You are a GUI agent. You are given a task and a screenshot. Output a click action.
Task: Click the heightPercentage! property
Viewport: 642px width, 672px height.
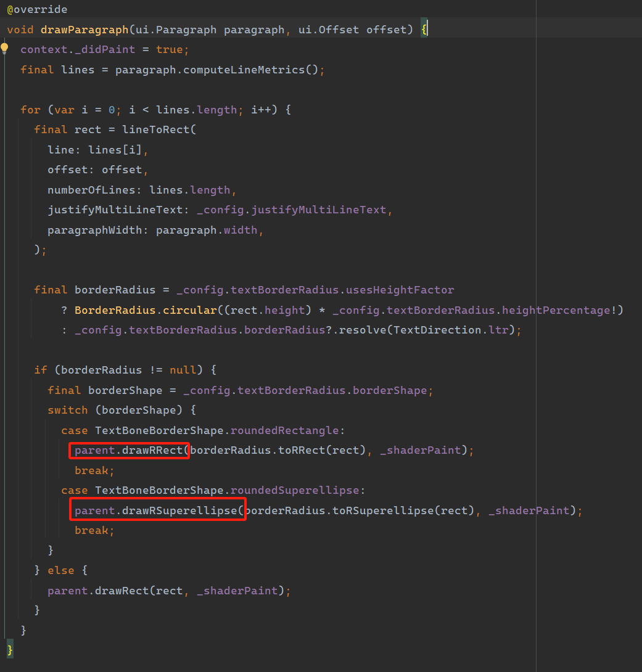point(559,310)
